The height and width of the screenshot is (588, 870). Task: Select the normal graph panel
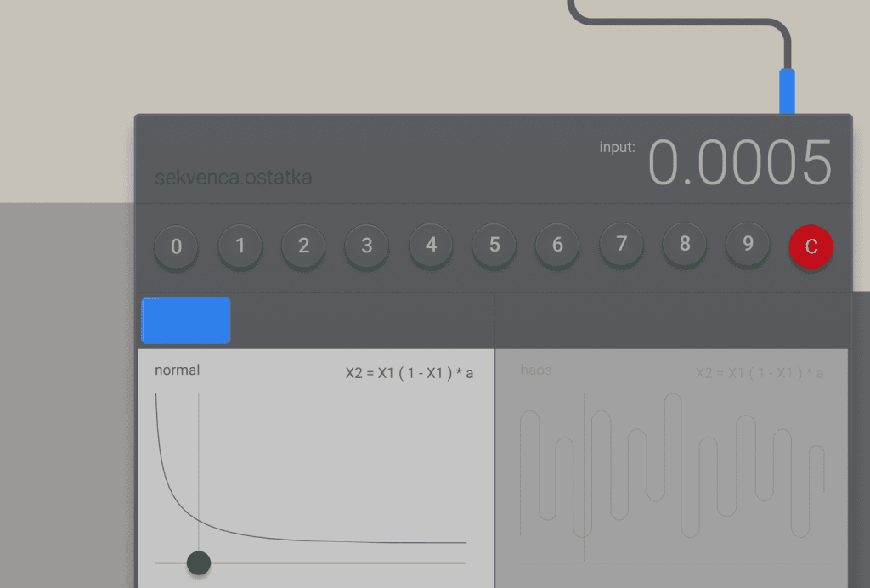316,467
